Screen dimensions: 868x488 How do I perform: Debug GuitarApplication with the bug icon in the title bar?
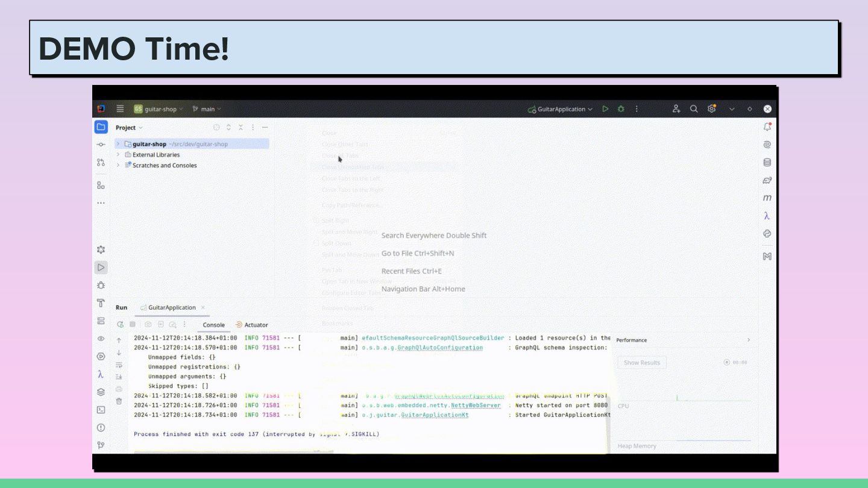(x=621, y=109)
